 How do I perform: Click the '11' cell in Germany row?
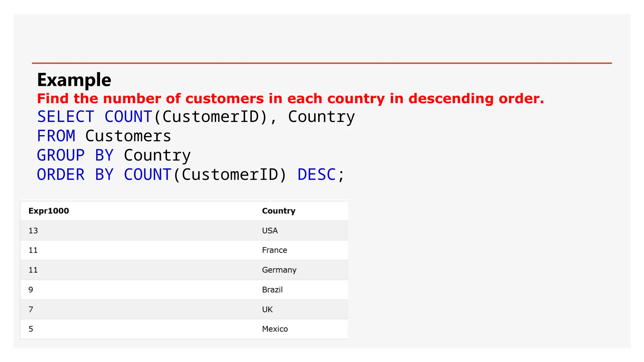(x=33, y=270)
